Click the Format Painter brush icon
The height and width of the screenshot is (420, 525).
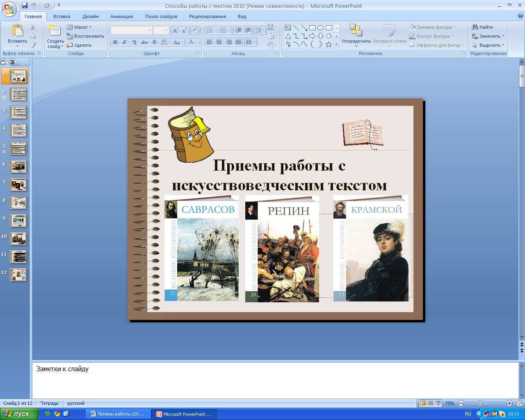click(x=33, y=45)
